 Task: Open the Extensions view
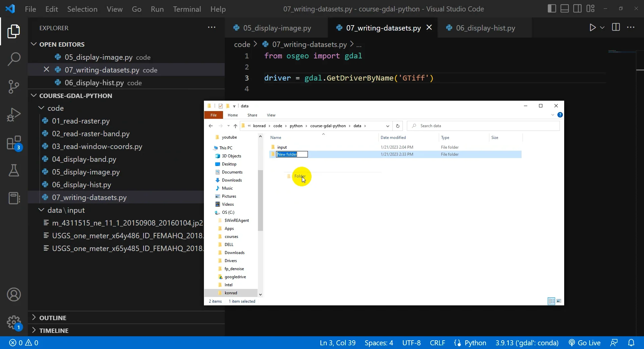(x=14, y=143)
